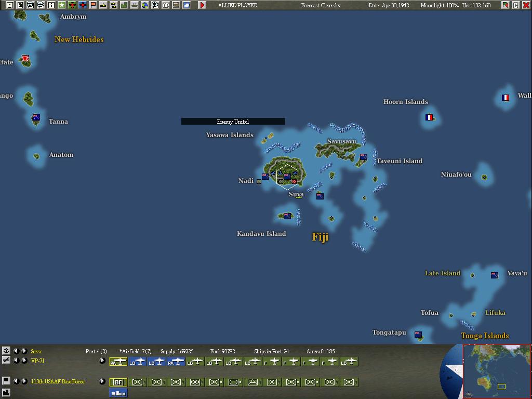
Task: Click the flag on Tanna island
Action: pos(36,117)
